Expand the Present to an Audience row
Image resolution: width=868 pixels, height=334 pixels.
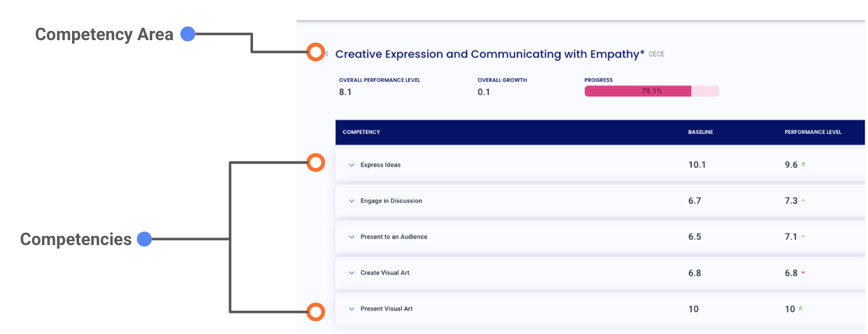pyautogui.click(x=352, y=237)
